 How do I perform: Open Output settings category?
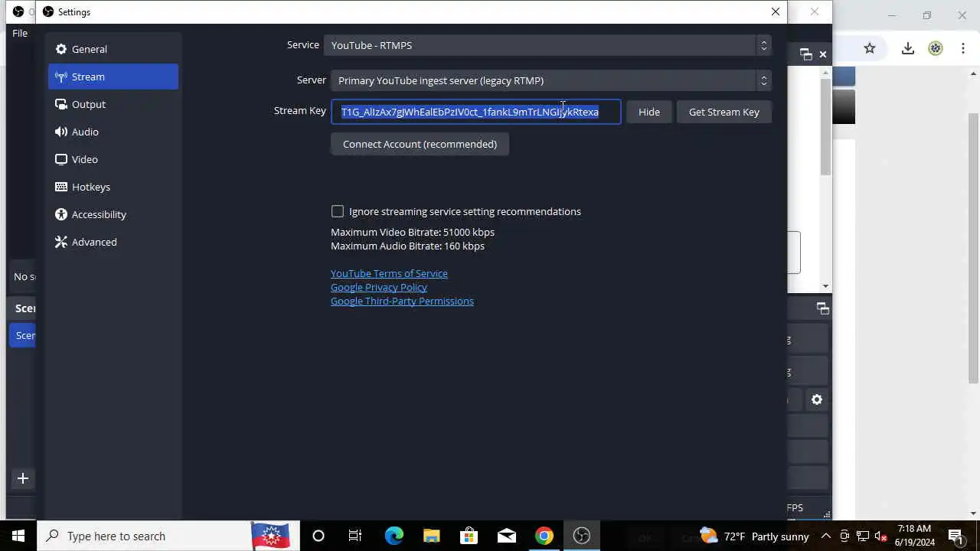[x=113, y=104]
